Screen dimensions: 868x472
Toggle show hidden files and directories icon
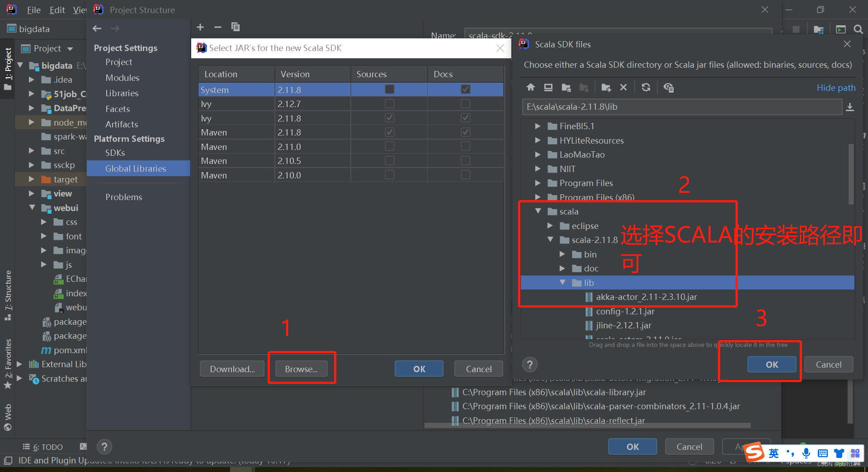click(669, 87)
